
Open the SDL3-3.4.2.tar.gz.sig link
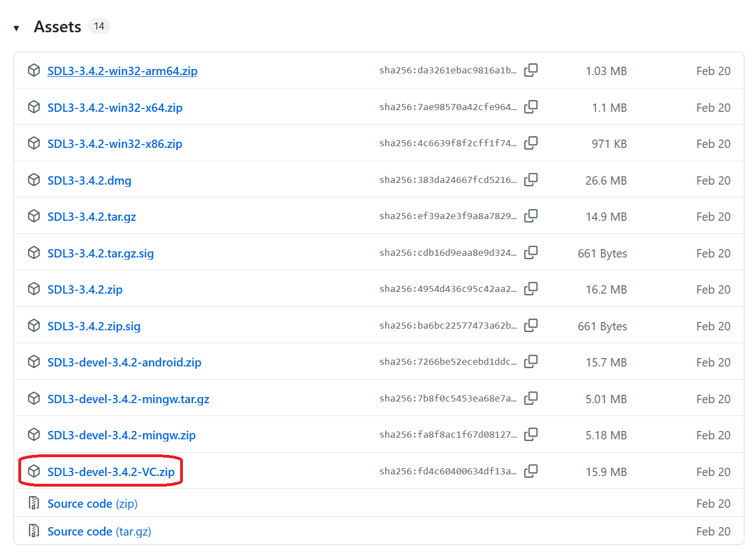100,253
